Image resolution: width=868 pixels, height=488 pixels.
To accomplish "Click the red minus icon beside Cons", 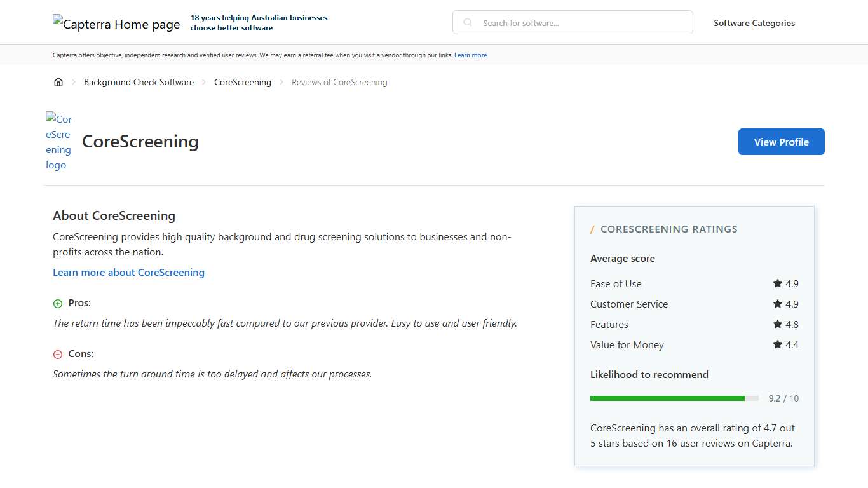I will [57, 354].
